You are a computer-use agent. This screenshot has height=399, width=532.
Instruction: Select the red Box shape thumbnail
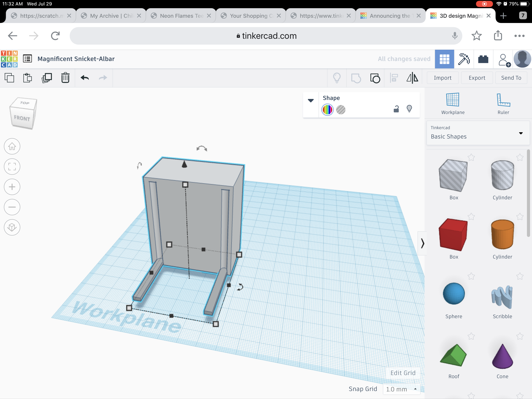[x=453, y=235]
